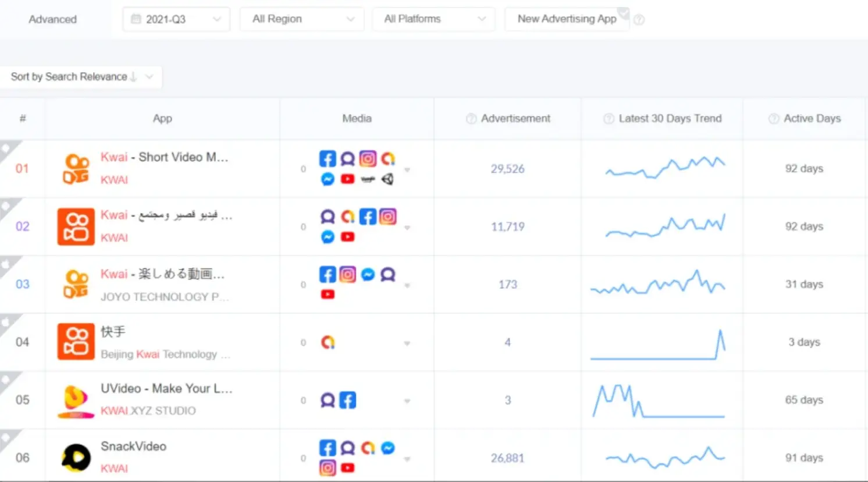Select the Advanced tab

53,19
